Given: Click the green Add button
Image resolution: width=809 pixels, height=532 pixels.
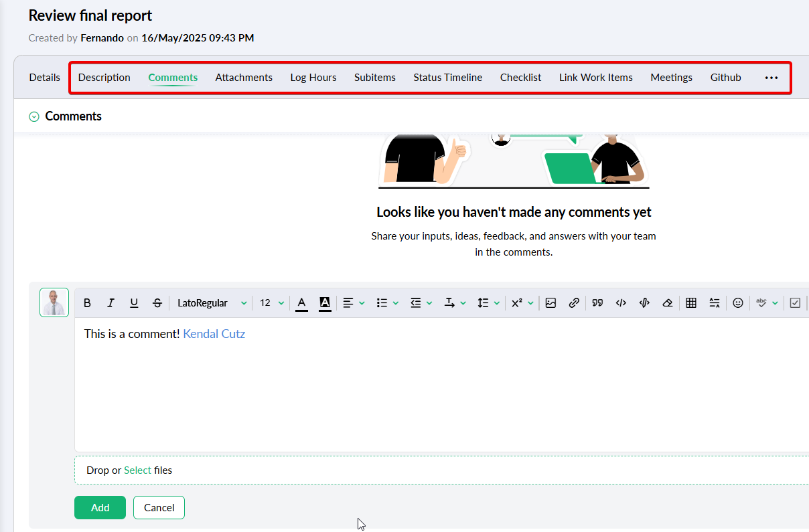Looking at the screenshot, I should tap(100, 508).
